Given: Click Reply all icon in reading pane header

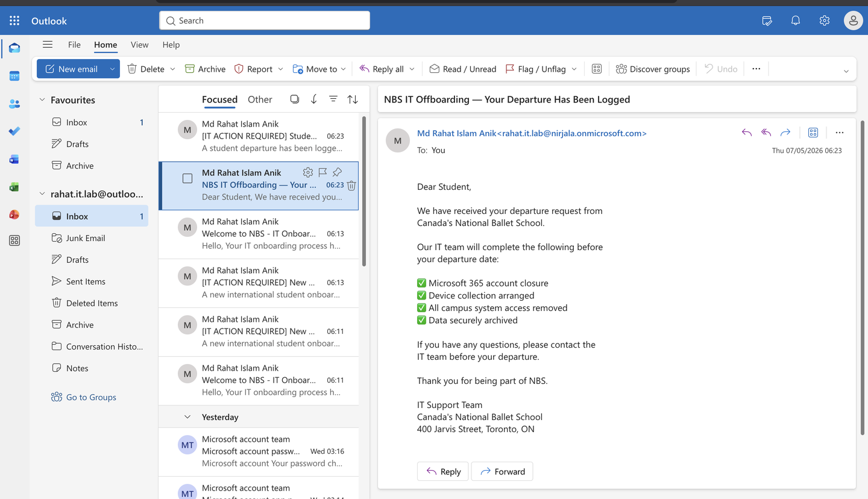Looking at the screenshot, I should (x=766, y=133).
